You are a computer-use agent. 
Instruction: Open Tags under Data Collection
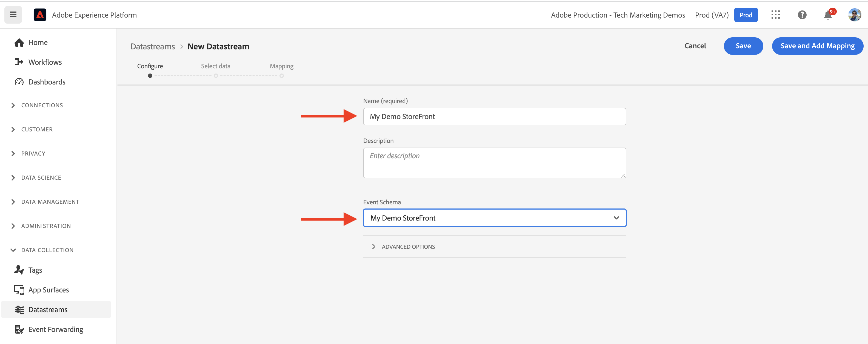tap(35, 270)
